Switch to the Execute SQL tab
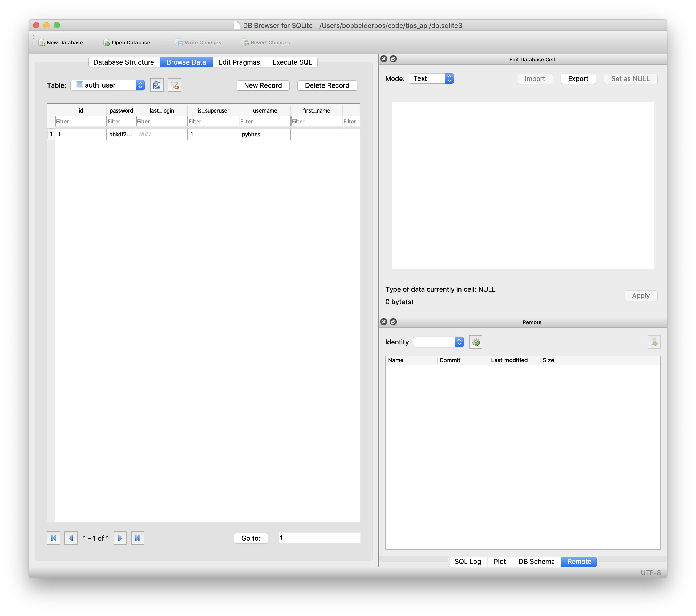The image size is (696, 616). (x=292, y=62)
